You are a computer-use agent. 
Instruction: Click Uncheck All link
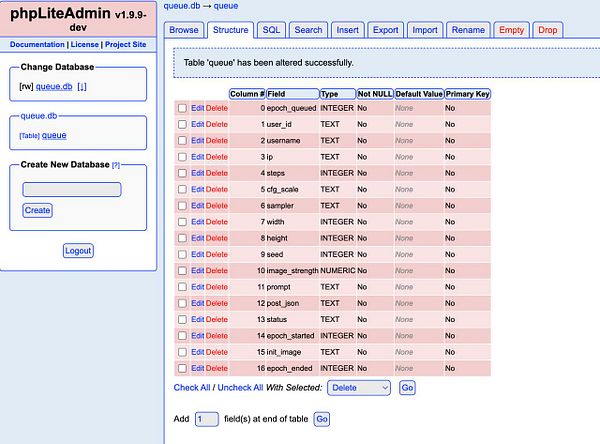pyautogui.click(x=240, y=388)
